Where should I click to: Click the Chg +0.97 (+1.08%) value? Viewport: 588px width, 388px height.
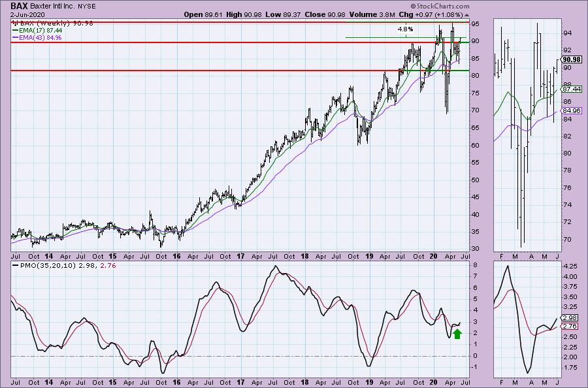pos(431,14)
